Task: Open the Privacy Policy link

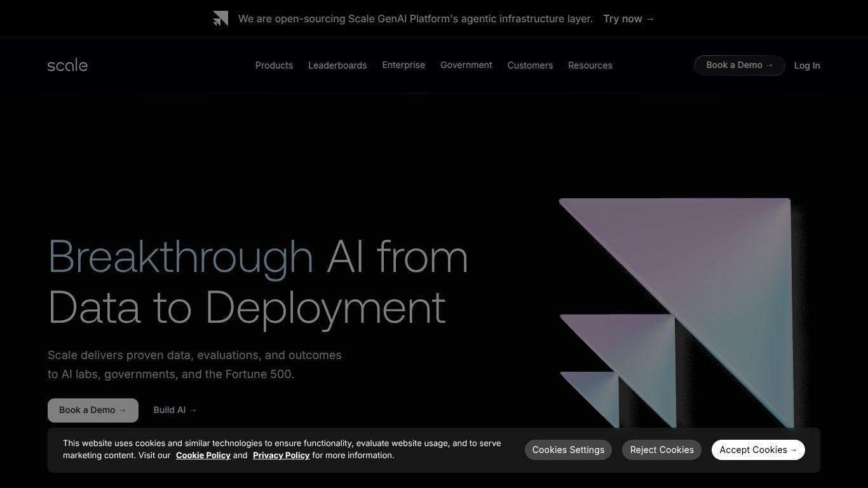Action: pyautogui.click(x=281, y=456)
